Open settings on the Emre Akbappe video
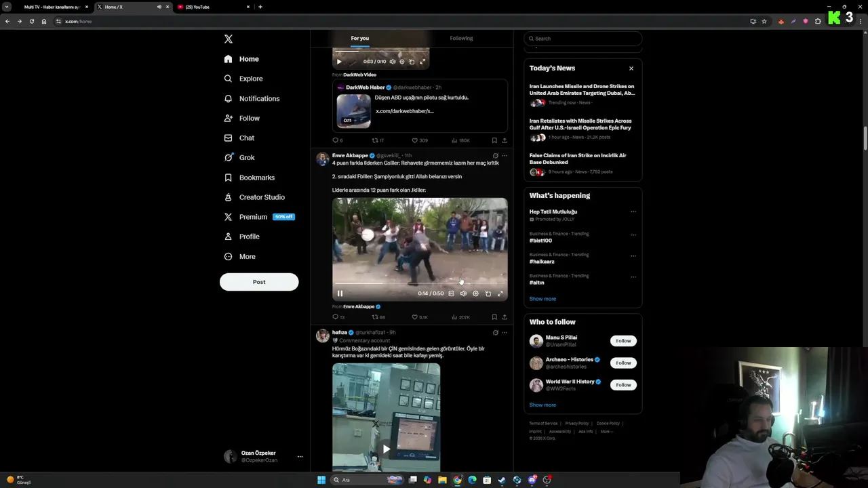Image resolution: width=868 pixels, height=488 pixels. 475,293
